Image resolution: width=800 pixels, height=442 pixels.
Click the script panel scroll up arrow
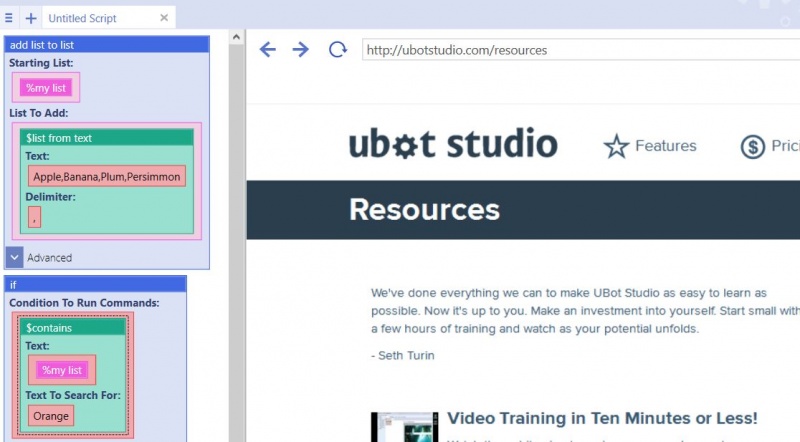click(x=236, y=37)
